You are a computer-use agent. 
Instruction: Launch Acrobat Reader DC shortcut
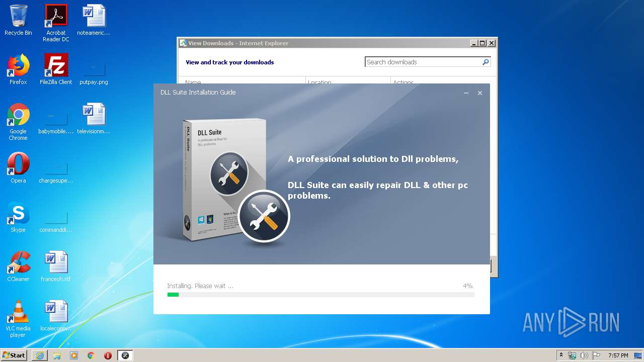coord(56,23)
